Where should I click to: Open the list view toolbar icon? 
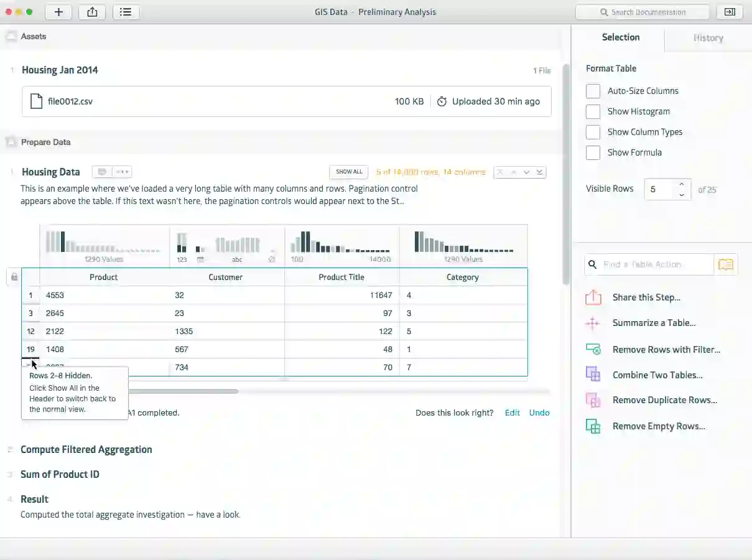tap(126, 12)
